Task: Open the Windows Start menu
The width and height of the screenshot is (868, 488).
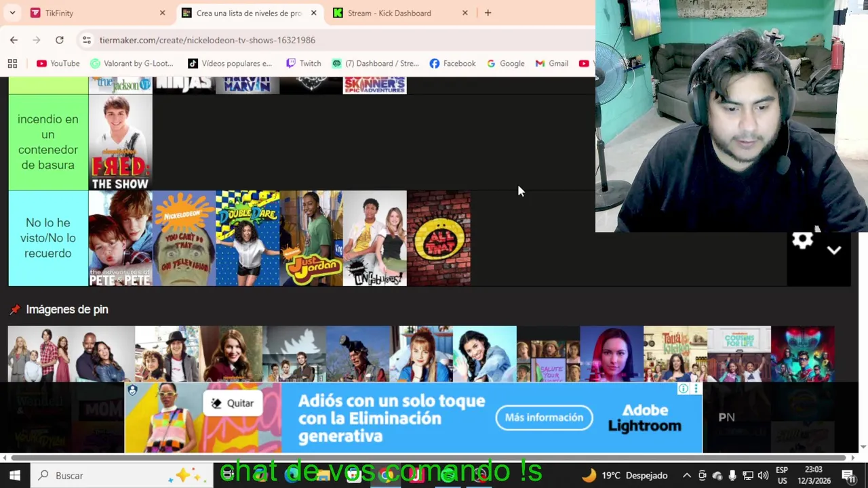Action: (14, 476)
